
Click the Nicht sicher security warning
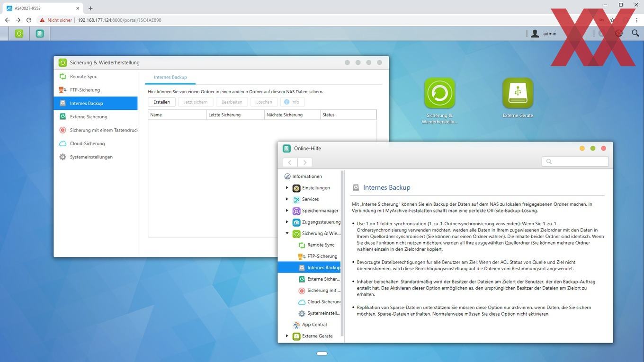click(56, 20)
